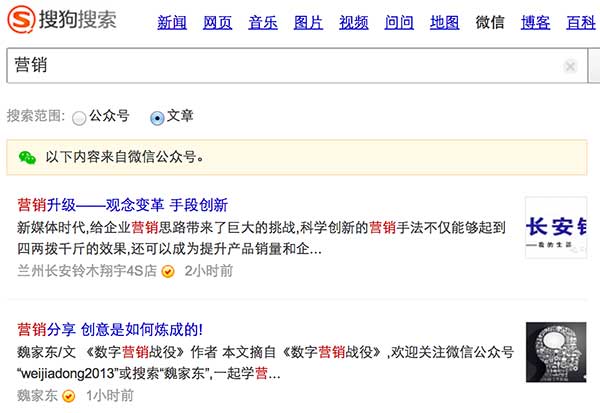
Task: Click verified badge next to 兰州长安铃木翔宇4S店
Action: [x=168, y=271]
